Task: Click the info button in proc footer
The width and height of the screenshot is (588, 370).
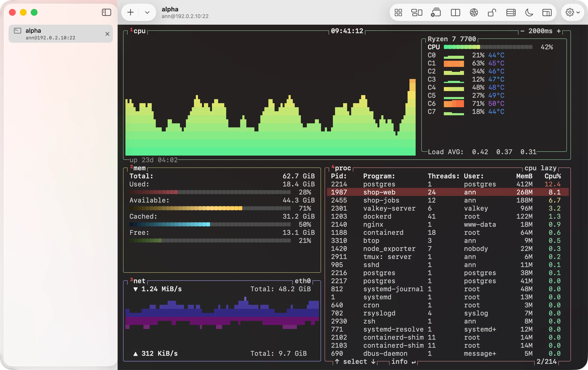Action: pyautogui.click(x=403, y=361)
